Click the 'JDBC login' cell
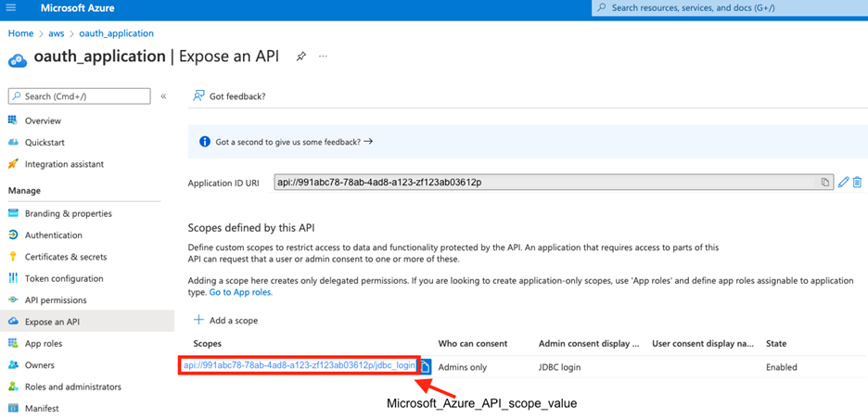868x419 pixels. coord(560,367)
